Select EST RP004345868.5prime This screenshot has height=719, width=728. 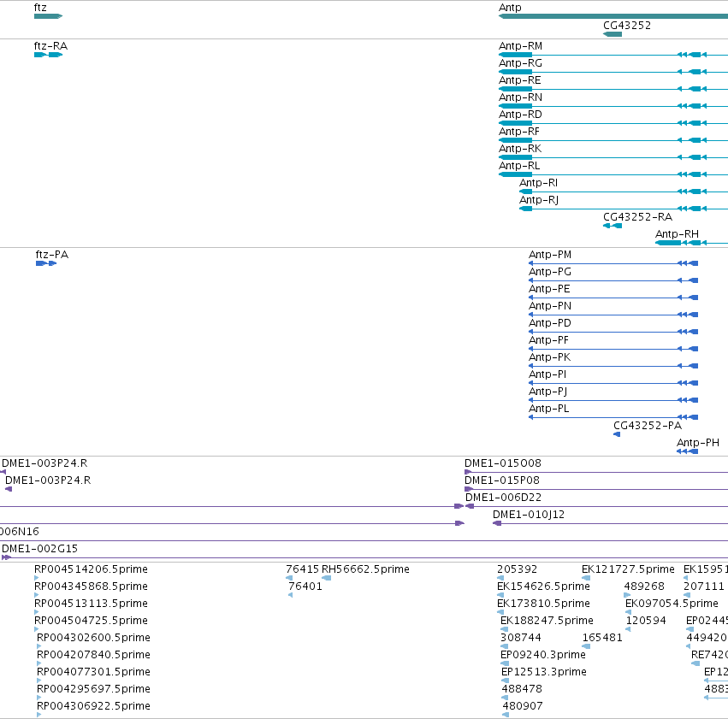(91, 586)
